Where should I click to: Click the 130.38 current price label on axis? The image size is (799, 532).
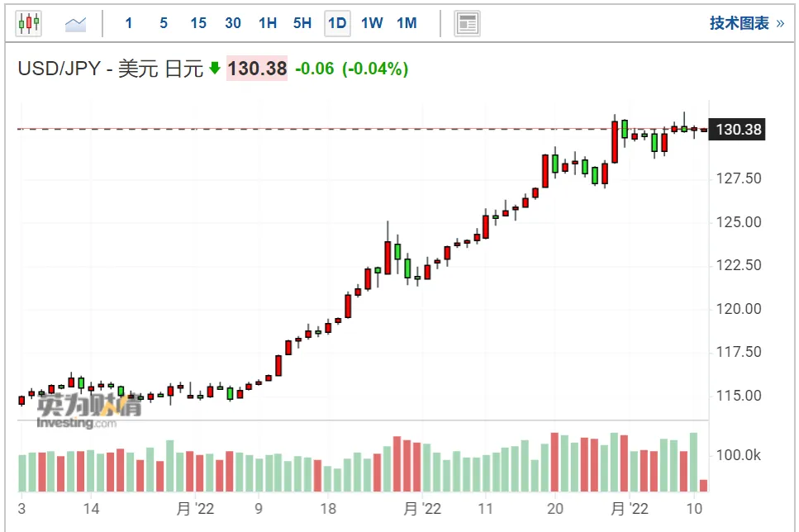737,130
